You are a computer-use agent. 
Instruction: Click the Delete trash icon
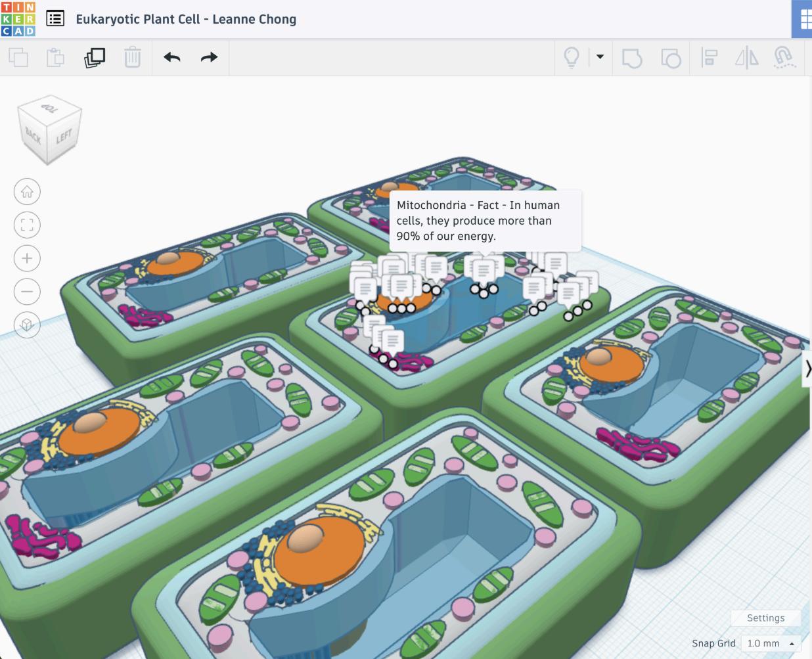tap(133, 57)
